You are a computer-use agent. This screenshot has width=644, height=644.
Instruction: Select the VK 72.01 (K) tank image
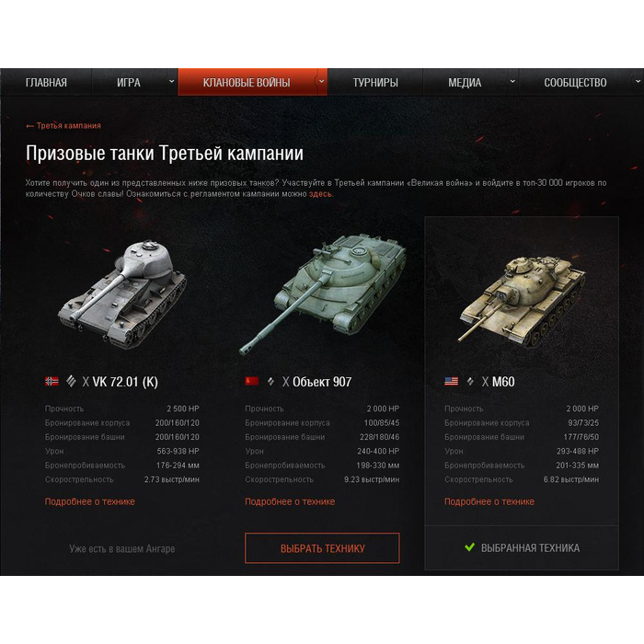tap(122, 293)
